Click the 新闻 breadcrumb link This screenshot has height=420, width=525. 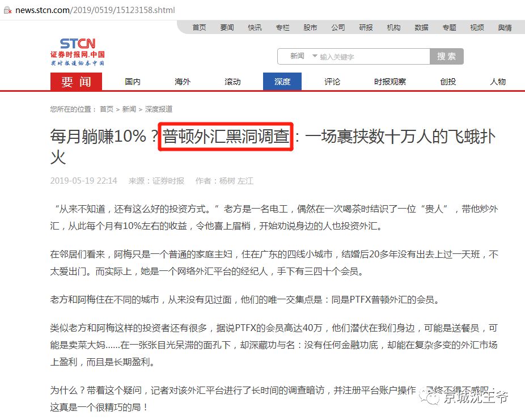[x=129, y=109]
